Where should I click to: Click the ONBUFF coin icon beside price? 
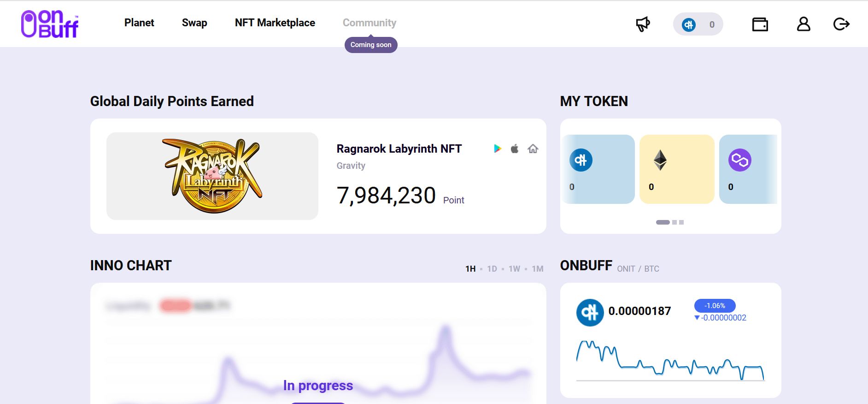(590, 313)
